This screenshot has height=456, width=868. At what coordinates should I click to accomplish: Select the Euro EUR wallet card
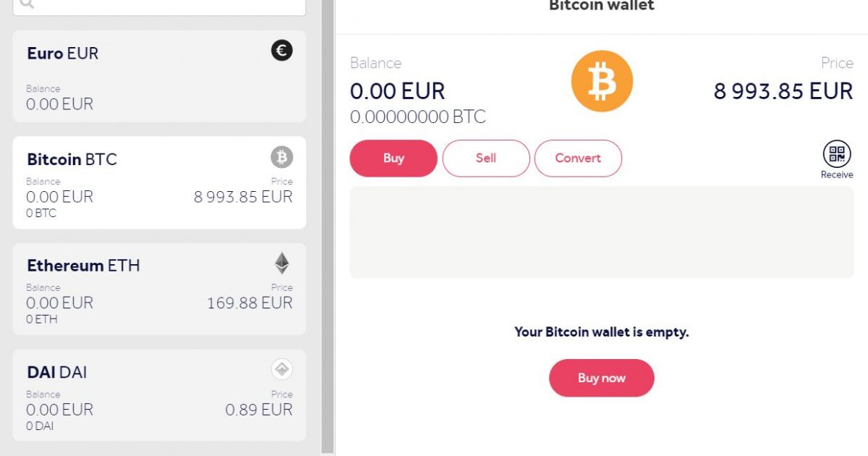[159, 77]
